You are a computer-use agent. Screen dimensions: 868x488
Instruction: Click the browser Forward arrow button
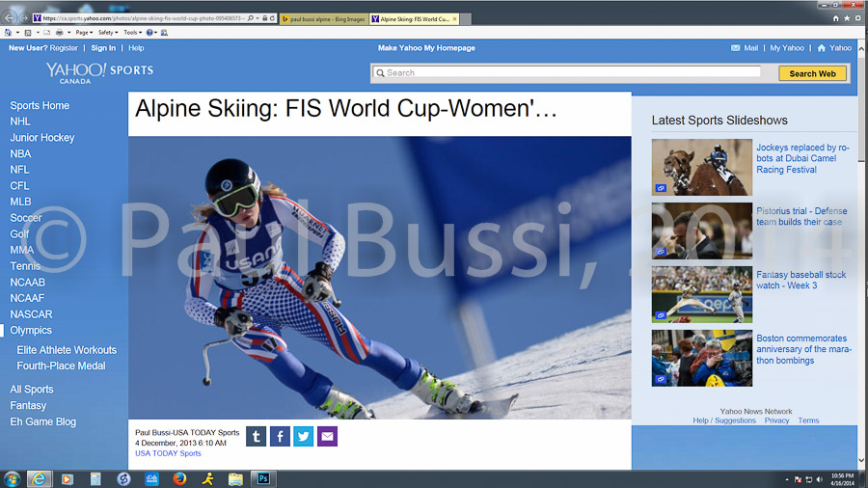pyautogui.click(x=24, y=17)
